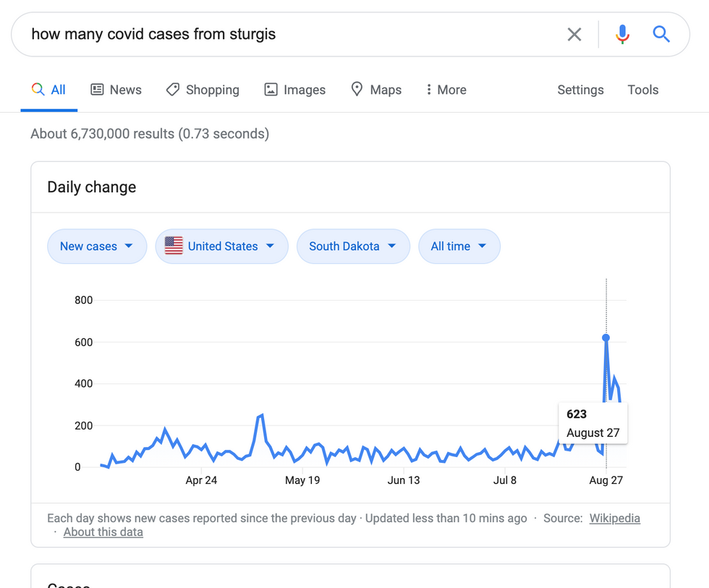Click the blue magnifier search icon
Screen dimensions: 709x588
click(x=661, y=34)
